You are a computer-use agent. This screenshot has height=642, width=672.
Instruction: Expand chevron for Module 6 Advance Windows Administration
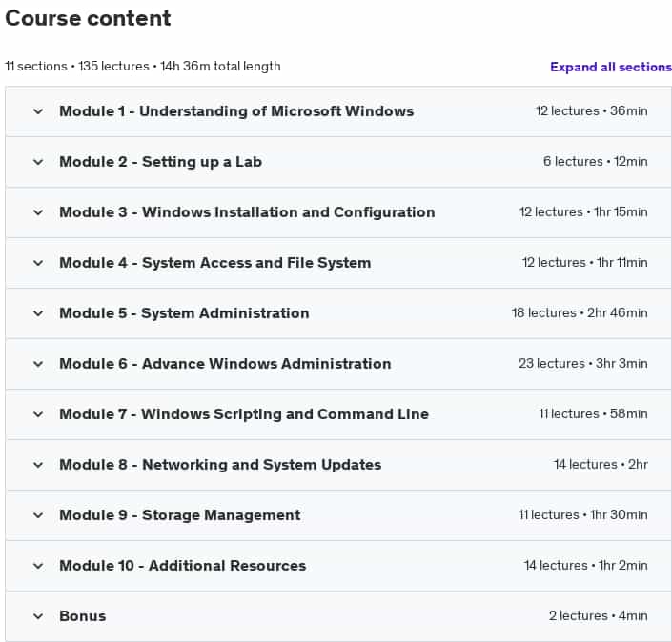point(38,364)
